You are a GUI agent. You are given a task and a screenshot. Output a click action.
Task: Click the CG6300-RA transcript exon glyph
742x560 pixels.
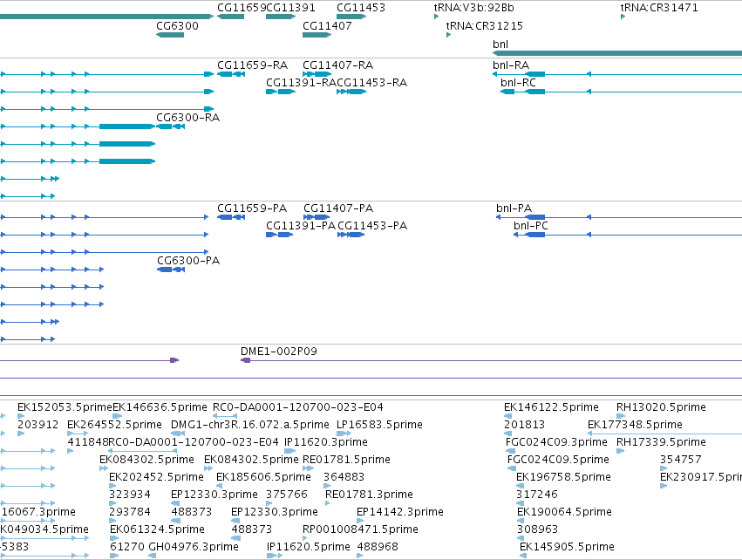tap(170, 126)
